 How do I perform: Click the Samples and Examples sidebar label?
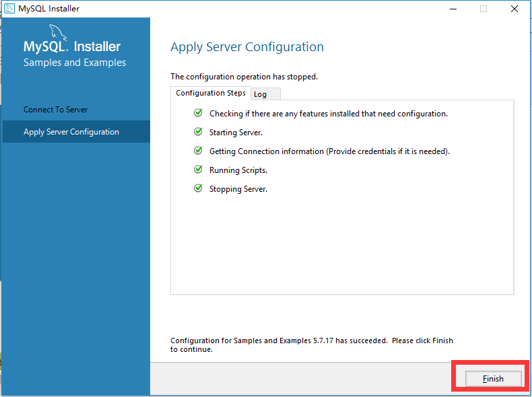tap(75, 63)
